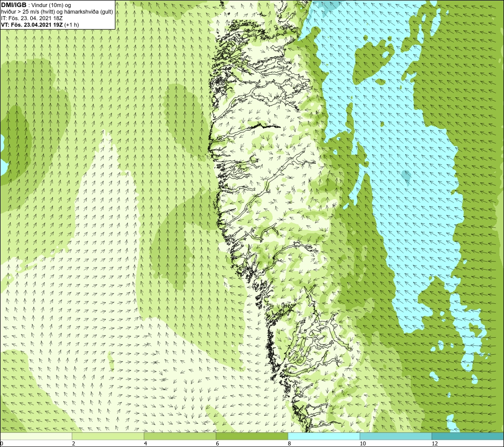504x447 pixels.
Task: Click the 'DMI/IGB' title text
Action: [14, 5]
